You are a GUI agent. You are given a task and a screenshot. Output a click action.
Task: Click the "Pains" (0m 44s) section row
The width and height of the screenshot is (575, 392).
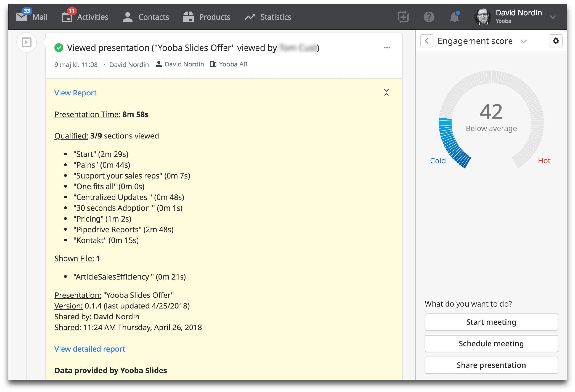coord(102,165)
